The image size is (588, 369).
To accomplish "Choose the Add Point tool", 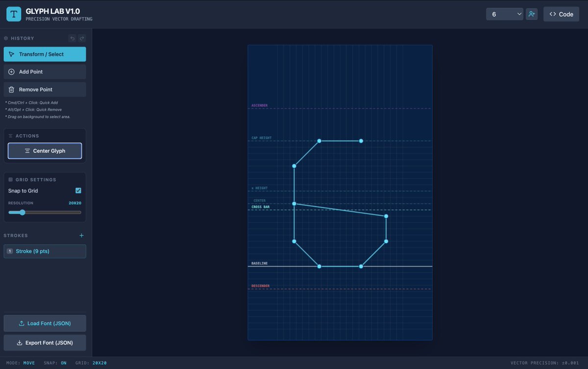I will tap(45, 72).
